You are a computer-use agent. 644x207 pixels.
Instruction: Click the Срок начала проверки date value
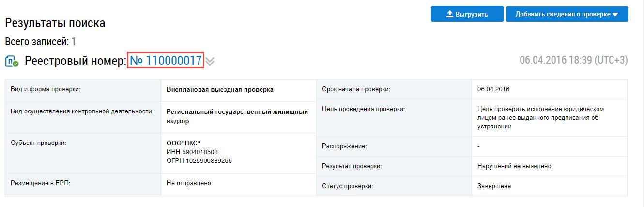[493, 89]
